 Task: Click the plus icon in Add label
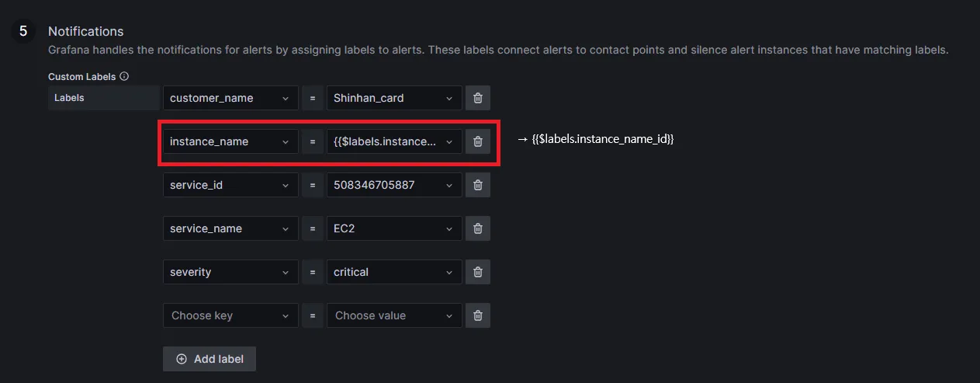[x=182, y=359]
